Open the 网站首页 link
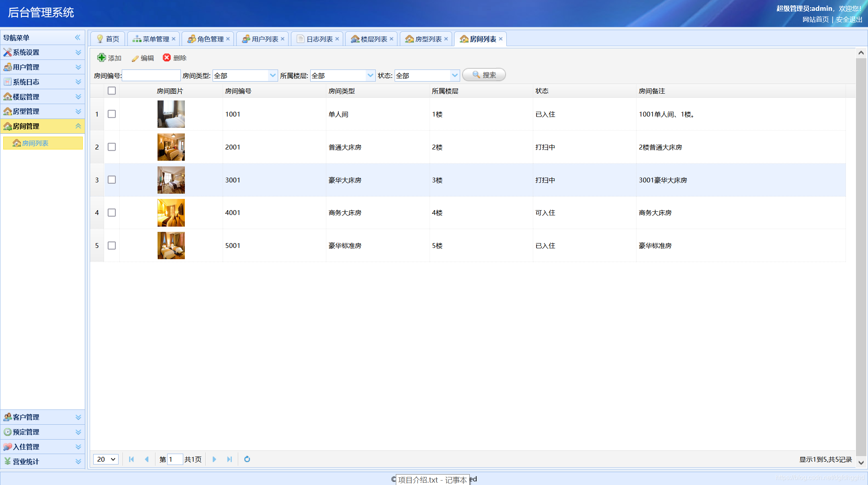 click(816, 19)
